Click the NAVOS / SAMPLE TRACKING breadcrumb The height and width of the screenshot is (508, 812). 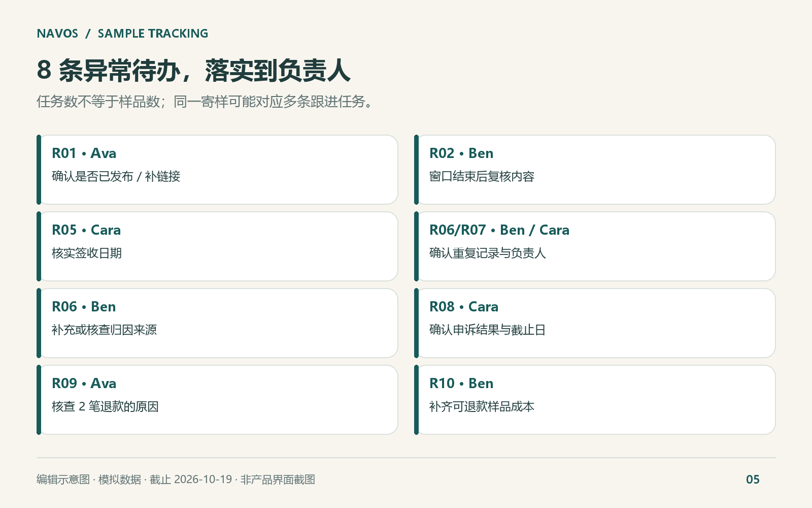[122, 34]
